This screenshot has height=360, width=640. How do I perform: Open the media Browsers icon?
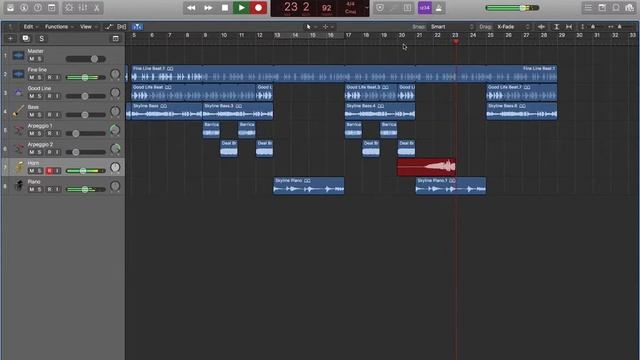(629, 8)
